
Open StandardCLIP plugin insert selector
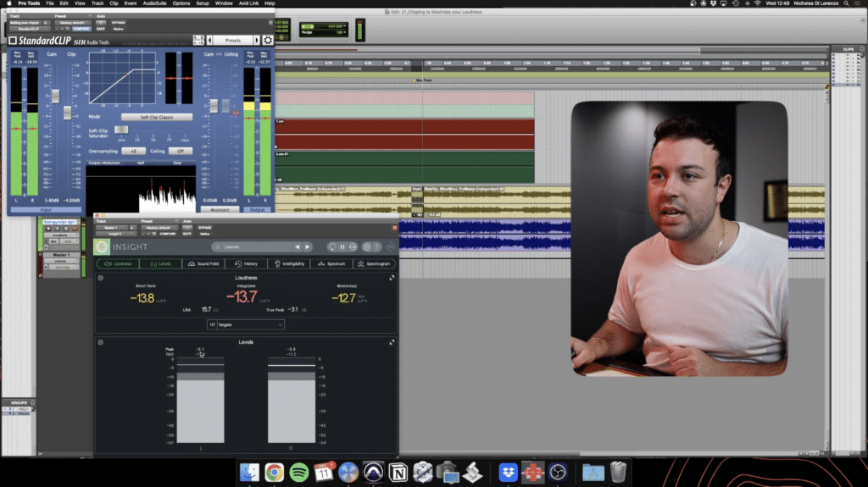(x=30, y=29)
